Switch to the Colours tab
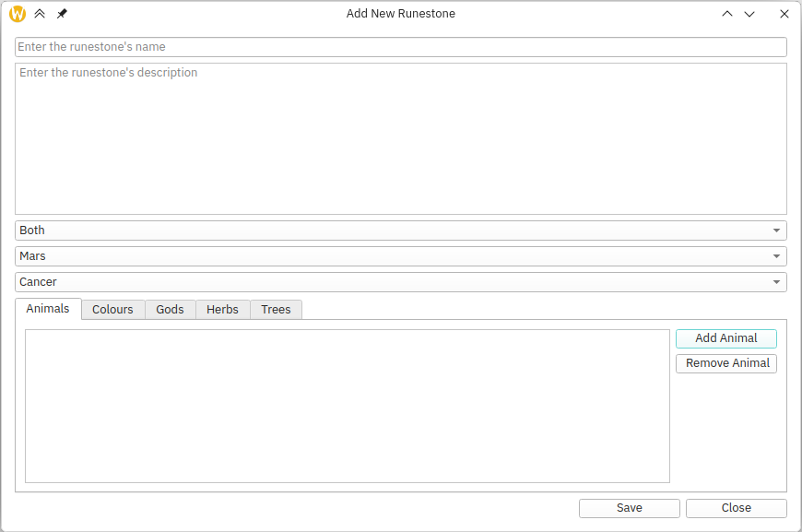The width and height of the screenshot is (802, 532). pos(112,310)
